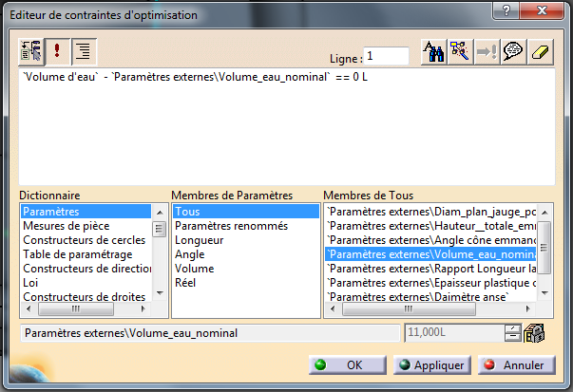Close the Editeur de contraintes dialog
Image resolution: width=573 pixels, height=392 pixels.
[542, 11]
